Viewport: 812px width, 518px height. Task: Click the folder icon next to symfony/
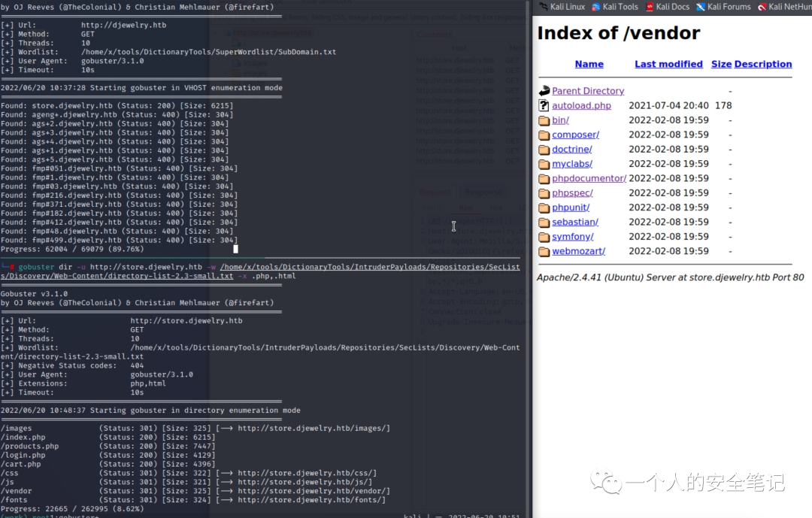pyautogui.click(x=544, y=237)
